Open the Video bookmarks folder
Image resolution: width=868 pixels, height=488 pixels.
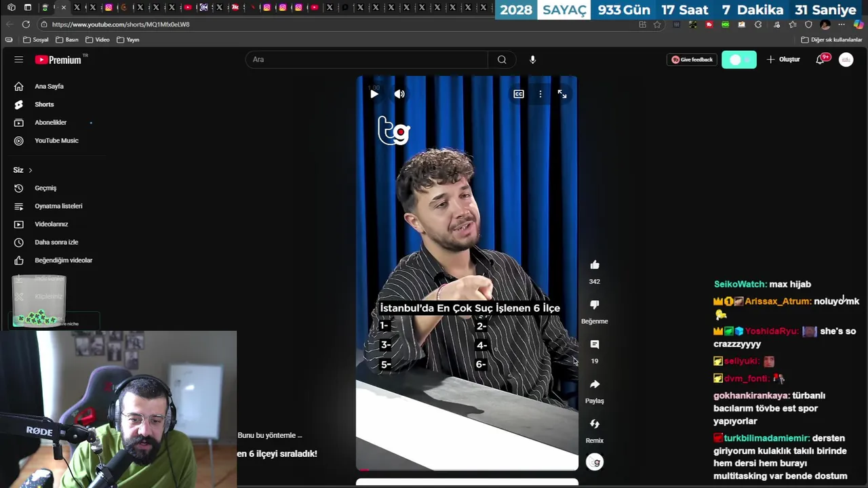[x=98, y=40]
